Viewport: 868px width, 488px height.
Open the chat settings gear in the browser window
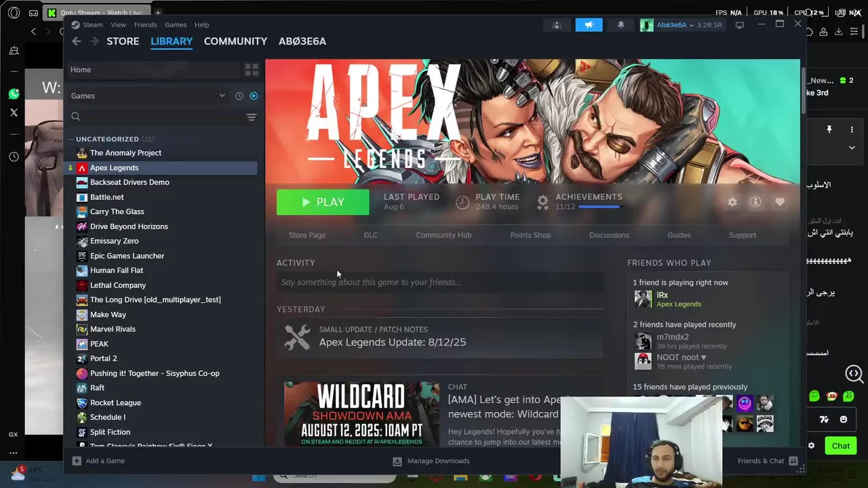[x=811, y=446]
